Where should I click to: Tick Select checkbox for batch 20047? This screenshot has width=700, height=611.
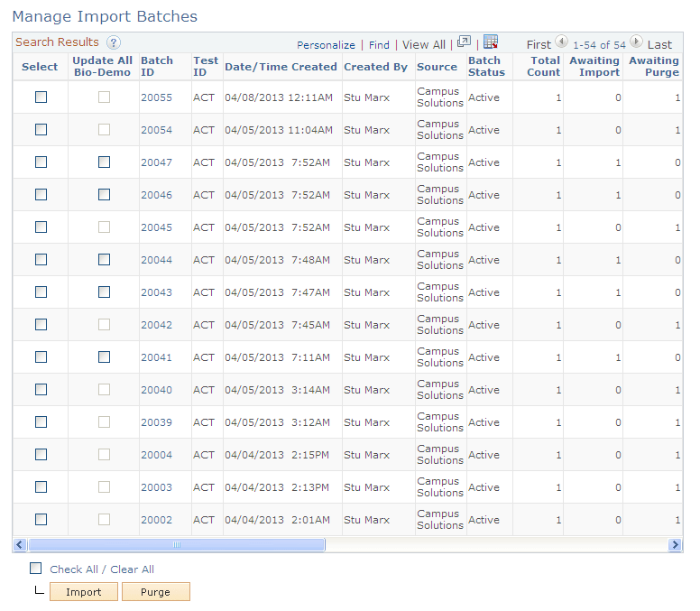coord(41,162)
